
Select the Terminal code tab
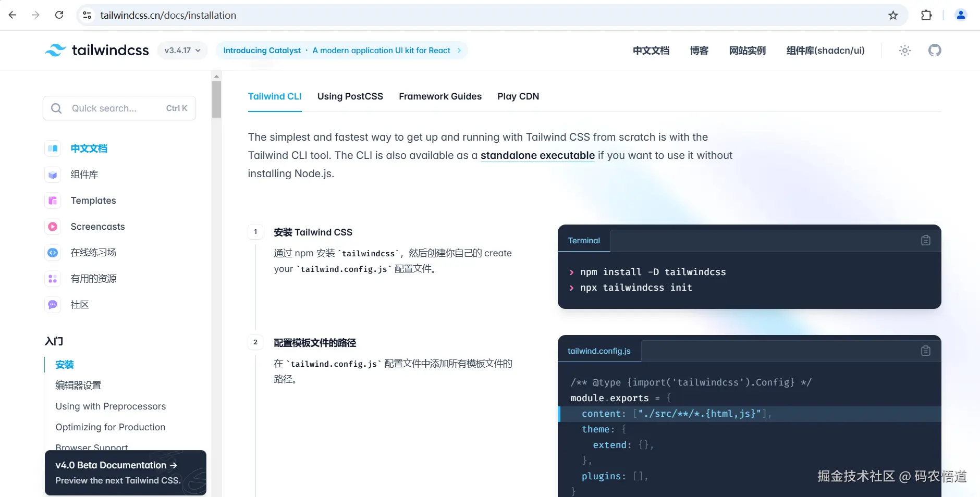584,241
